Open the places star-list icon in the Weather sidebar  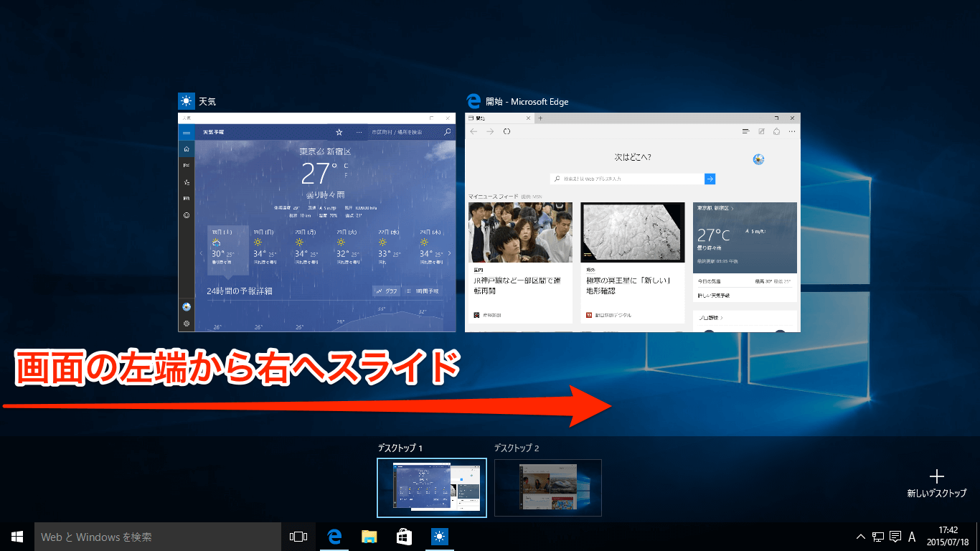click(x=187, y=182)
